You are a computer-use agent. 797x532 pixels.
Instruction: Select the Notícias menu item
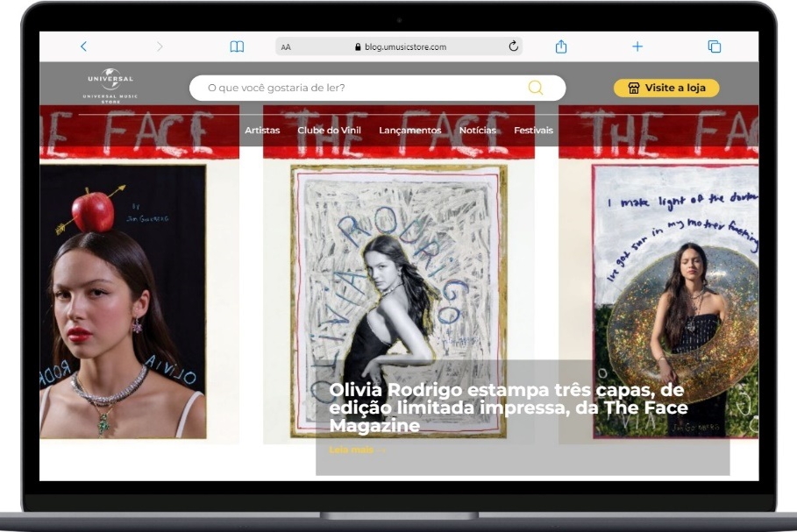point(478,130)
